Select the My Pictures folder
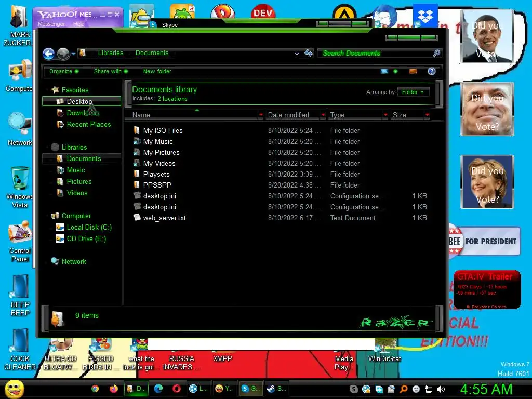The height and width of the screenshot is (399, 532). [x=161, y=152]
